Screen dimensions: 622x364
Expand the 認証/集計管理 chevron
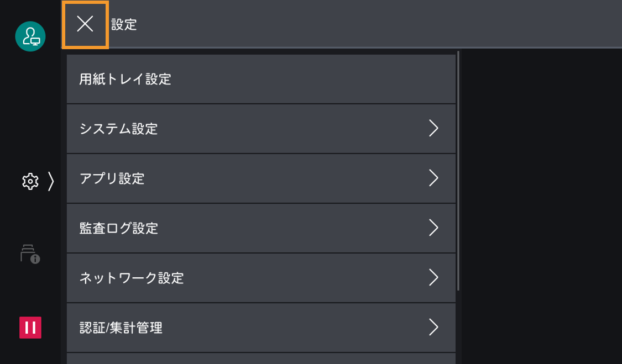click(x=433, y=328)
